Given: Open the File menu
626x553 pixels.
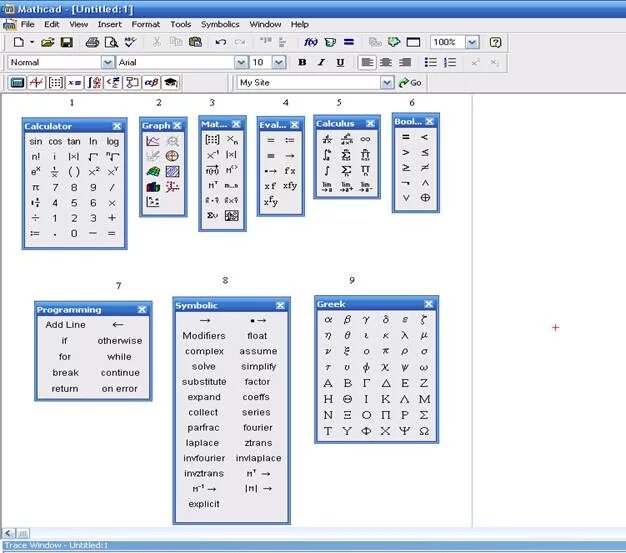Looking at the screenshot, I should click(27, 24).
